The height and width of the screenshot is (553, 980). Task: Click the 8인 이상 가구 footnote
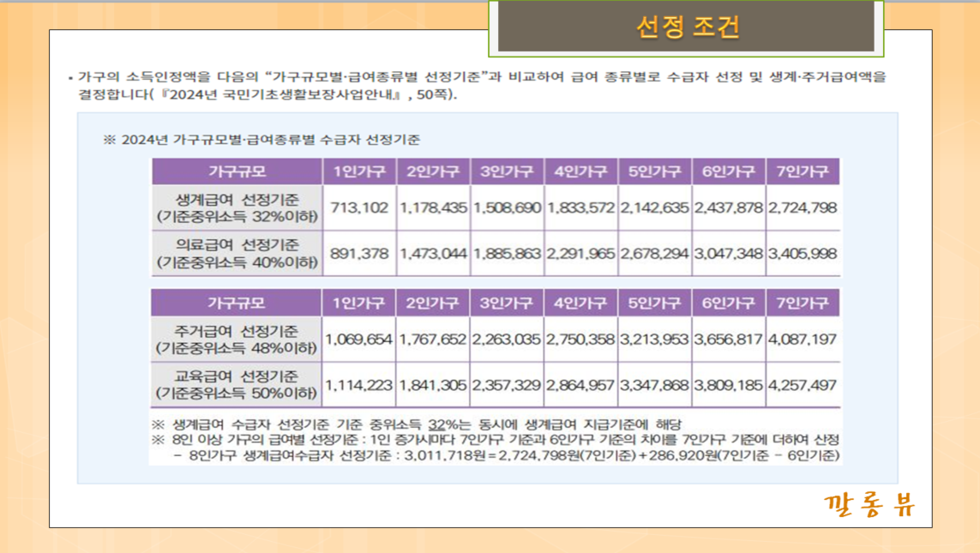[496, 440]
